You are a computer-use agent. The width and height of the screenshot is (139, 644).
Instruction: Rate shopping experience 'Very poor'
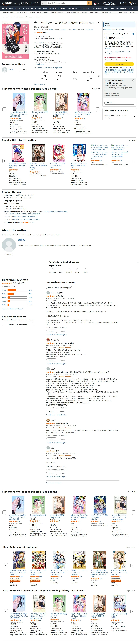tap(53, 269)
